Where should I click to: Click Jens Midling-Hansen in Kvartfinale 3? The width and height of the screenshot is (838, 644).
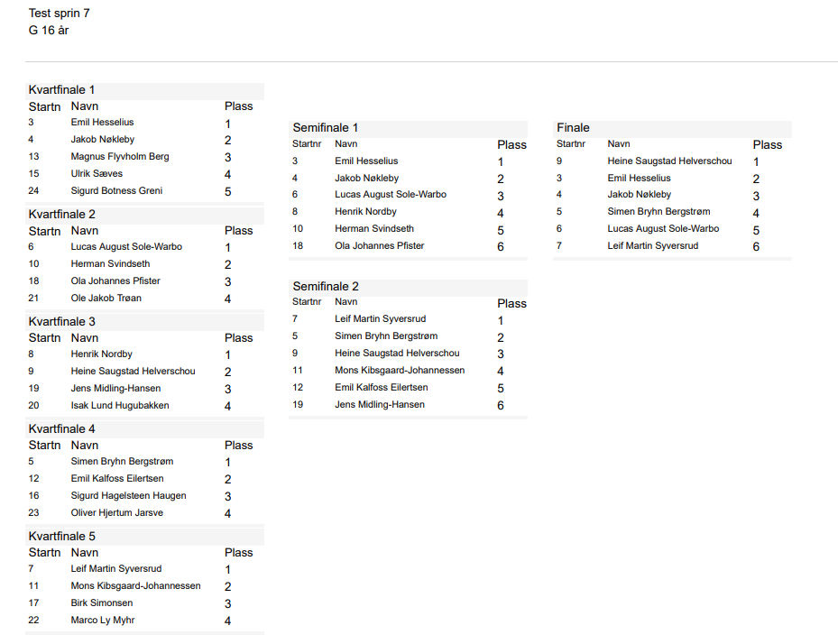115,389
